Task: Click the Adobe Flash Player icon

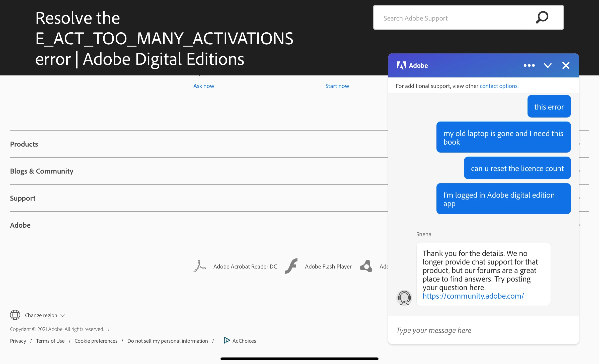Action: 291,266
